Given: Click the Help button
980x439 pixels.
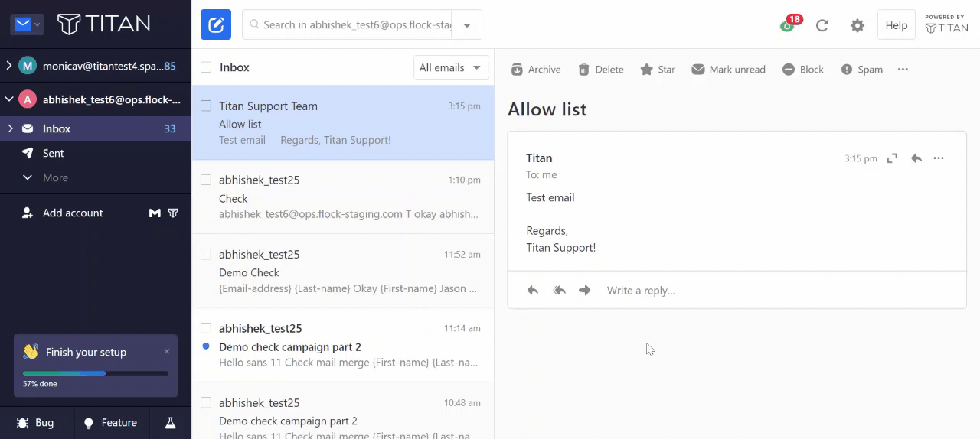Looking at the screenshot, I should tap(896, 25).
